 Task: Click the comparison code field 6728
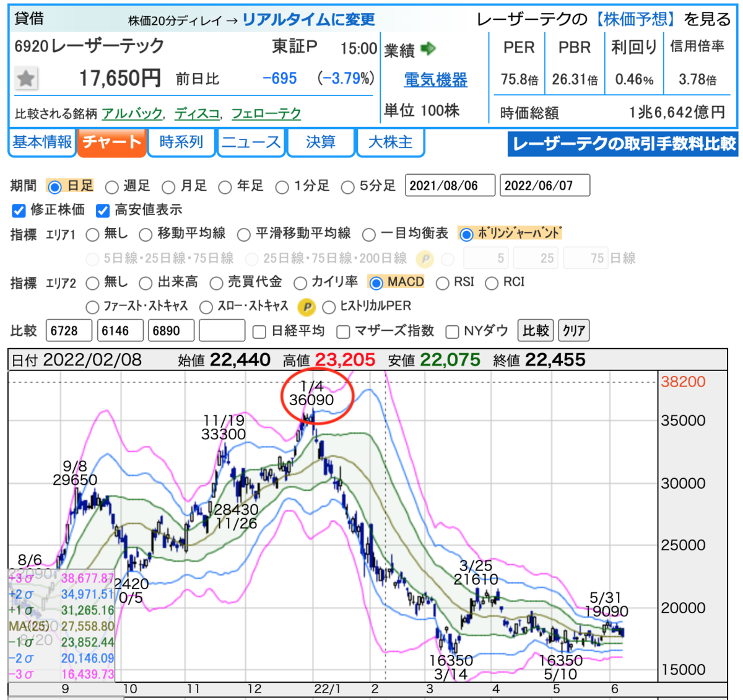[x=69, y=331]
